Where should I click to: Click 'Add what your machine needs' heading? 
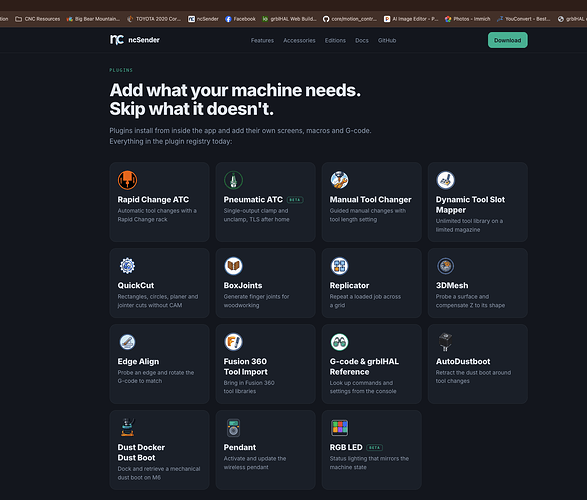pos(235,90)
